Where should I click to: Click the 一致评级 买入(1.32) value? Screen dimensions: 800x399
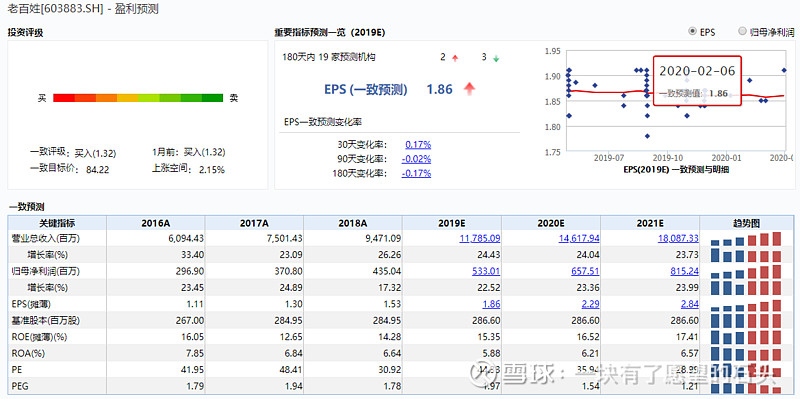(x=95, y=153)
